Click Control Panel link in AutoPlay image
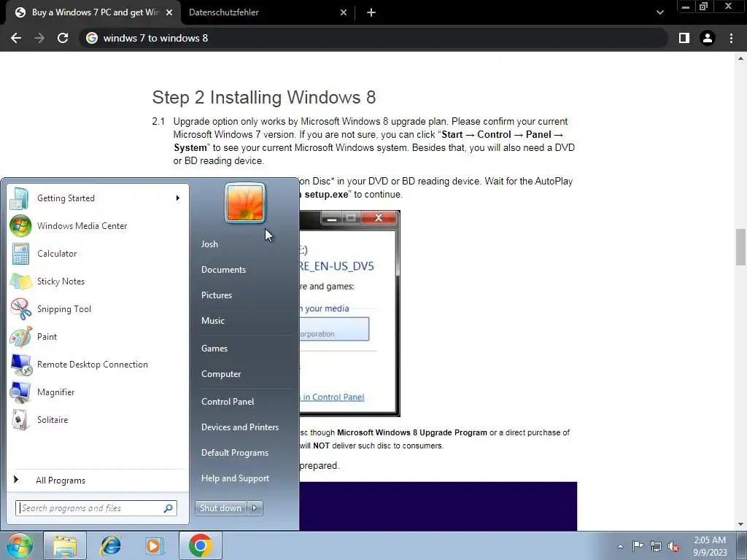The width and height of the screenshot is (747, 560). pos(333,397)
